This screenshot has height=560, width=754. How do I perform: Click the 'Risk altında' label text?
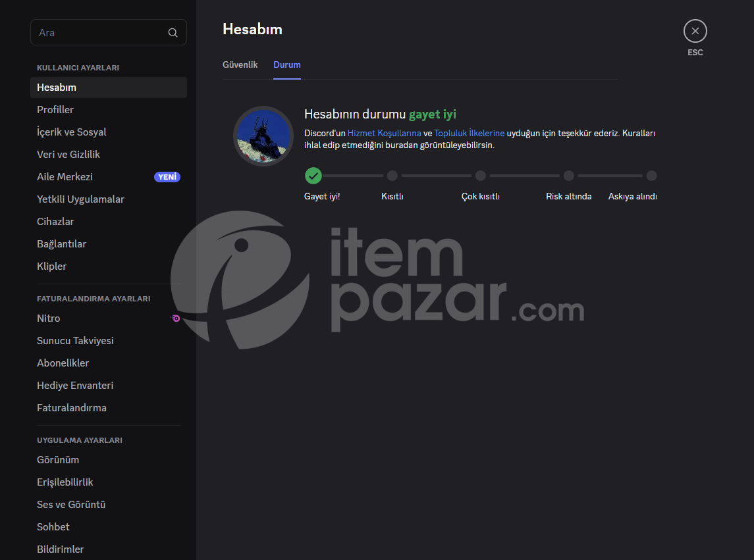click(569, 196)
